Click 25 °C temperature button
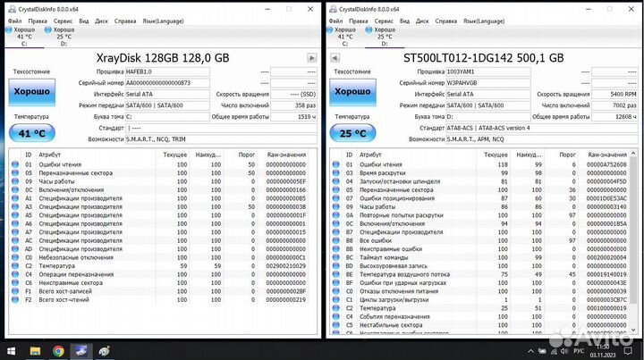644x360 pixels. tap(352, 133)
